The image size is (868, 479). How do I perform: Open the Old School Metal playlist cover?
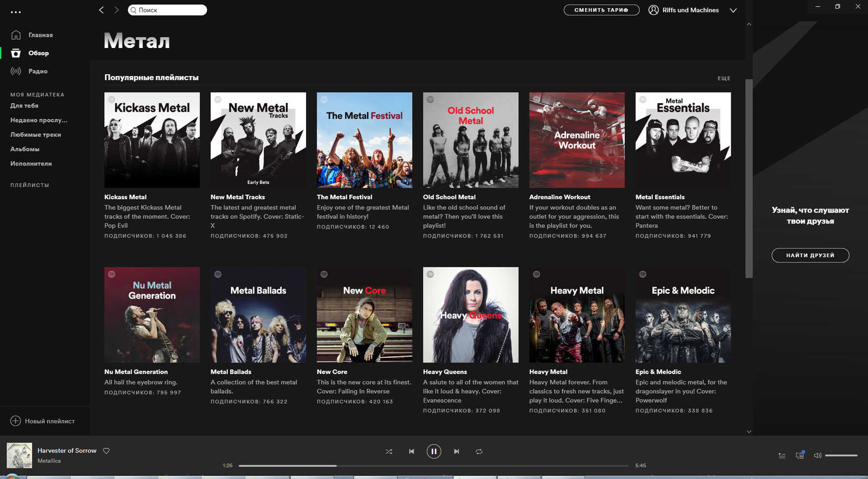(x=470, y=140)
